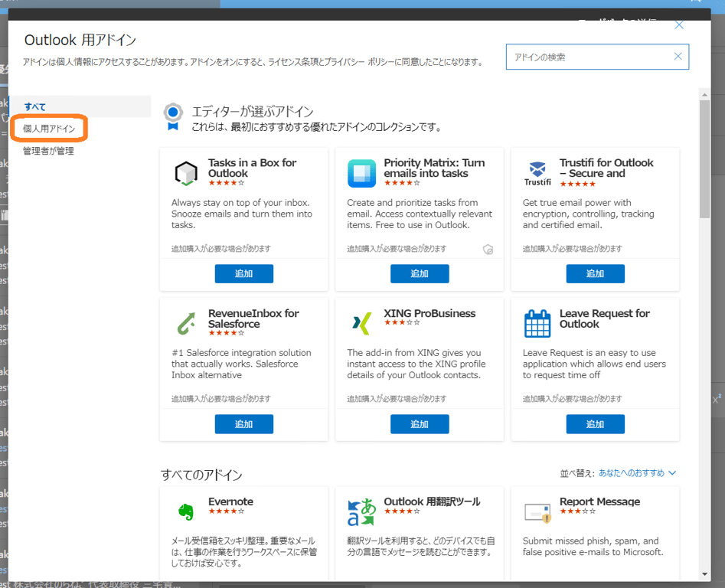Viewport: 725px width, 588px height.
Task: Click the Trustifi envelope logo icon
Action: pos(537,173)
